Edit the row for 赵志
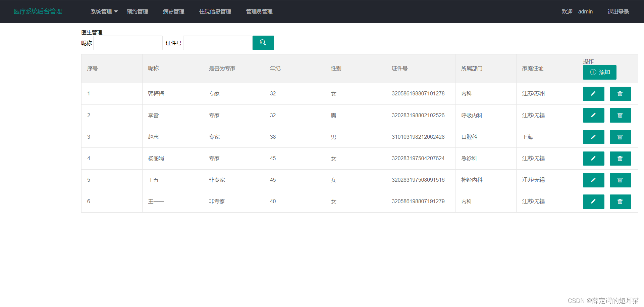This screenshot has height=307, width=644. 593,137
